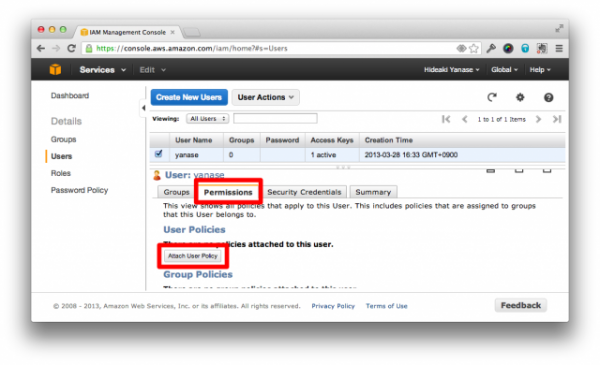Open the Edit dropdown menu
Viewport: 600px width, 365px height.
pos(152,70)
